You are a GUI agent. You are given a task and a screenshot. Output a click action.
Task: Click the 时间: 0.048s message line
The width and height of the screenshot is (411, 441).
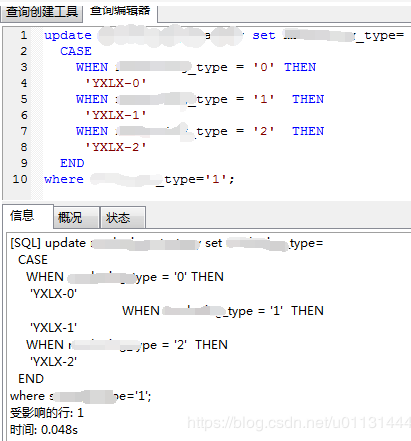pyautogui.click(x=44, y=430)
